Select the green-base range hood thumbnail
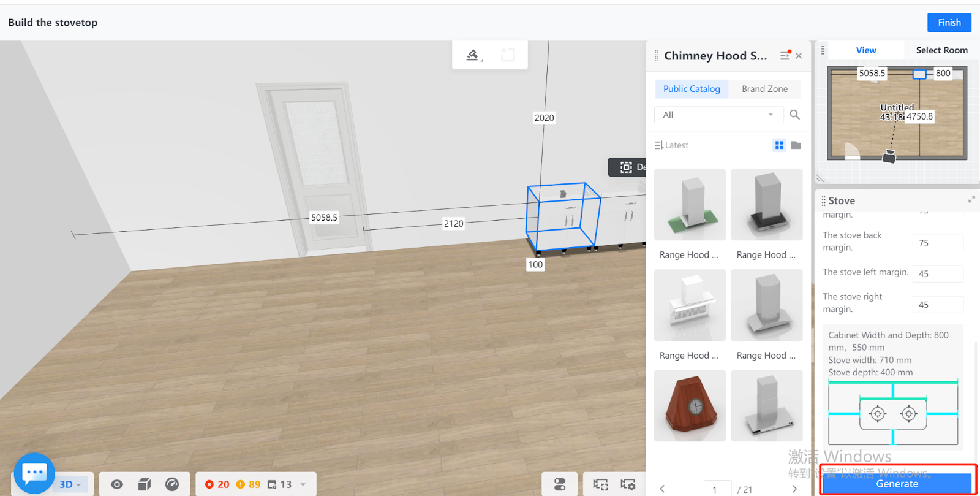Screen dimensions: 980x496 [690, 205]
